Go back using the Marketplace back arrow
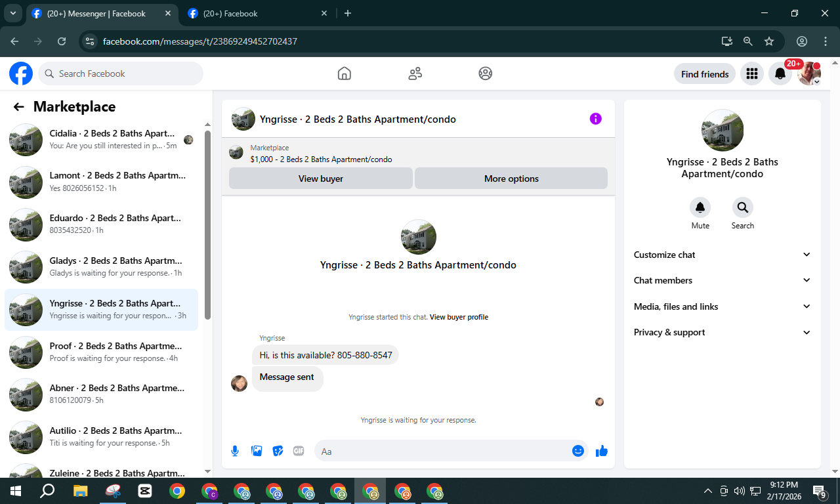The image size is (840, 504). coord(18,107)
